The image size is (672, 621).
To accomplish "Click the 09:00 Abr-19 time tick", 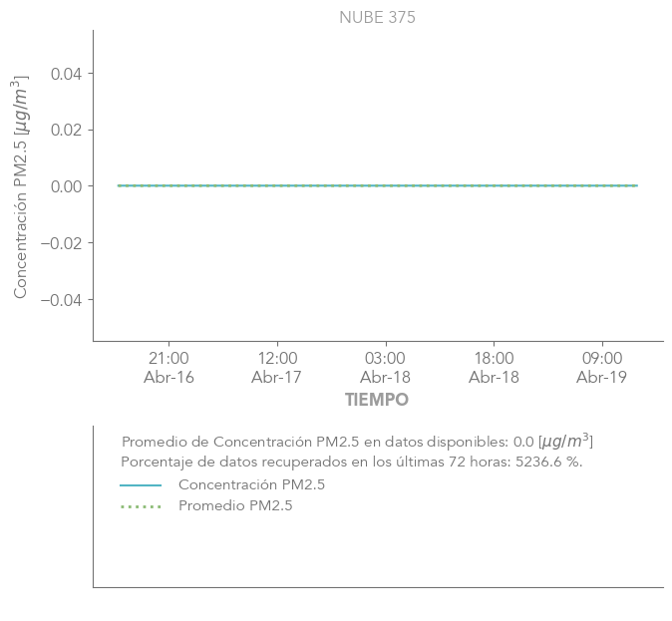I will tap(602, 367).
